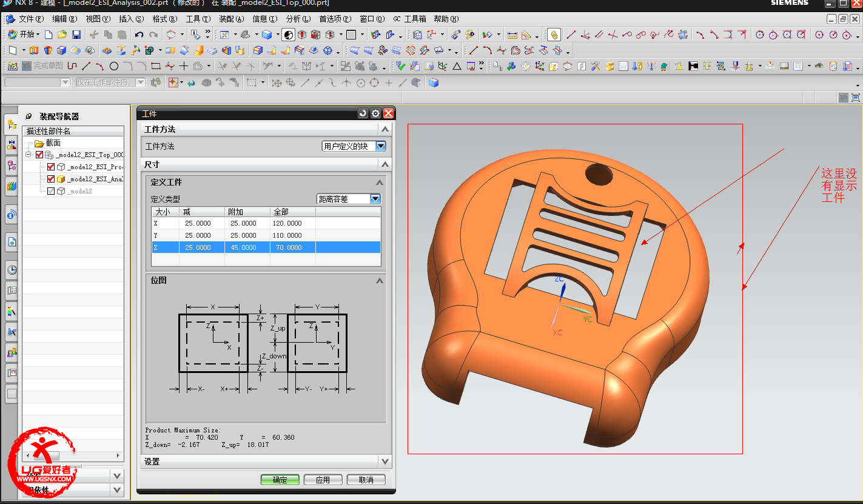Toggle the _model2_ESI_Prod component checkbox

coord(51,167)
